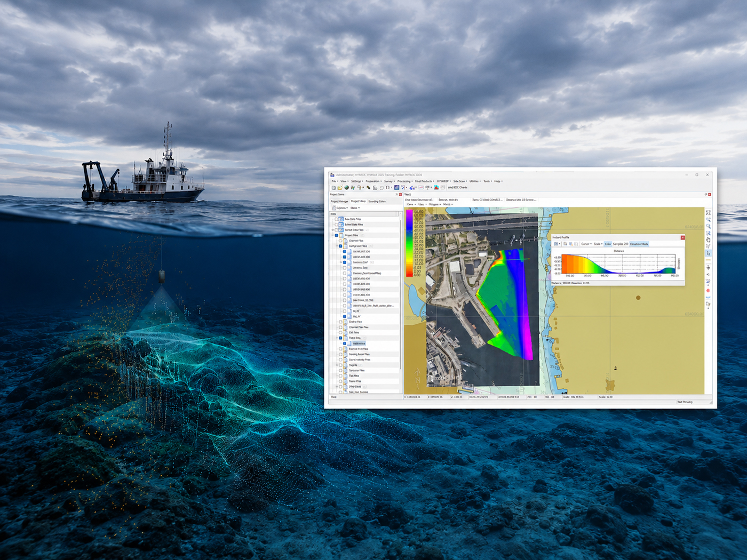747x560 pixels.
Task: Open the Tools menu
Action: coord(487,181)
